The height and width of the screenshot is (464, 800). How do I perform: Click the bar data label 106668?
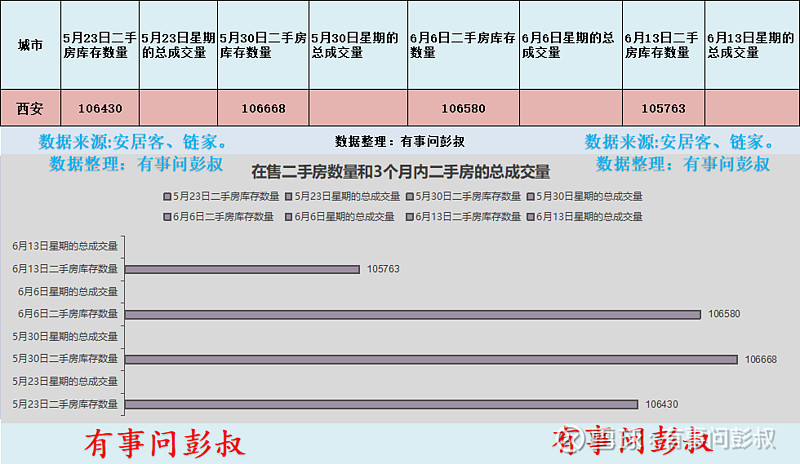761,359
